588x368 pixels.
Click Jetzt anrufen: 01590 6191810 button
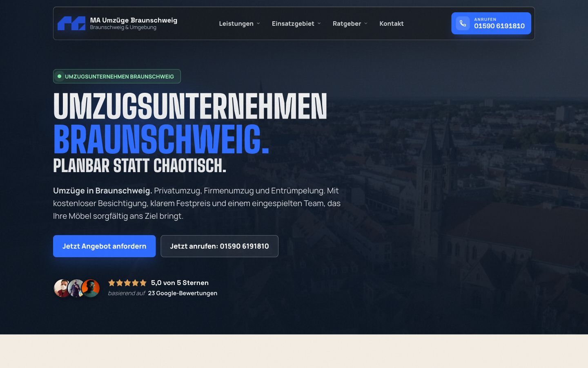(x=220, y=246)
